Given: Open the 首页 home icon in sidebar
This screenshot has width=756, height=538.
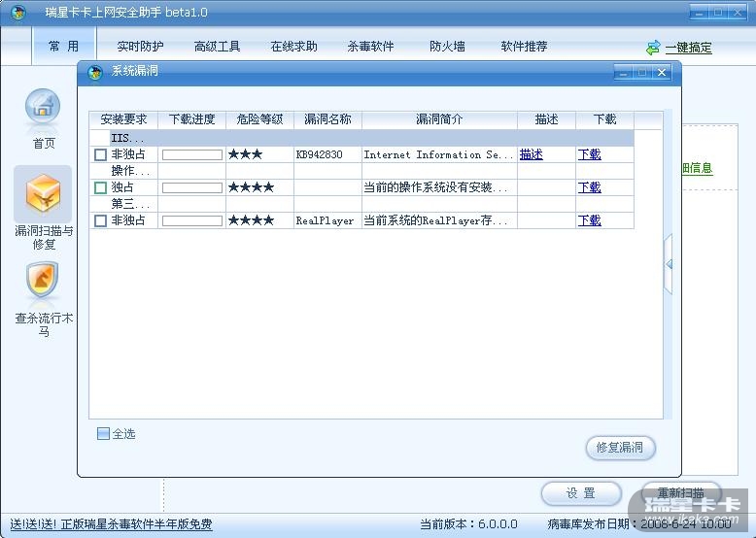Looking at the screenshot, I should pyautogui.click(x=43, y=107).
